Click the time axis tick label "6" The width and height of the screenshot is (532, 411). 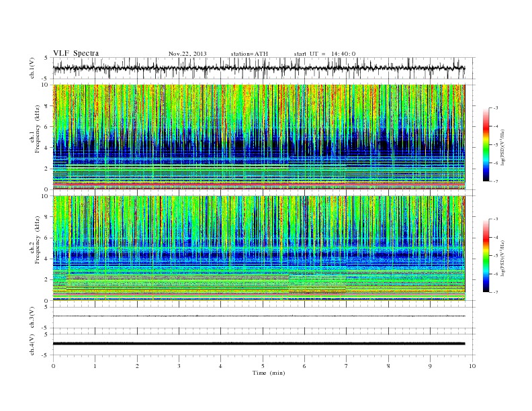(x=305, y=366)
